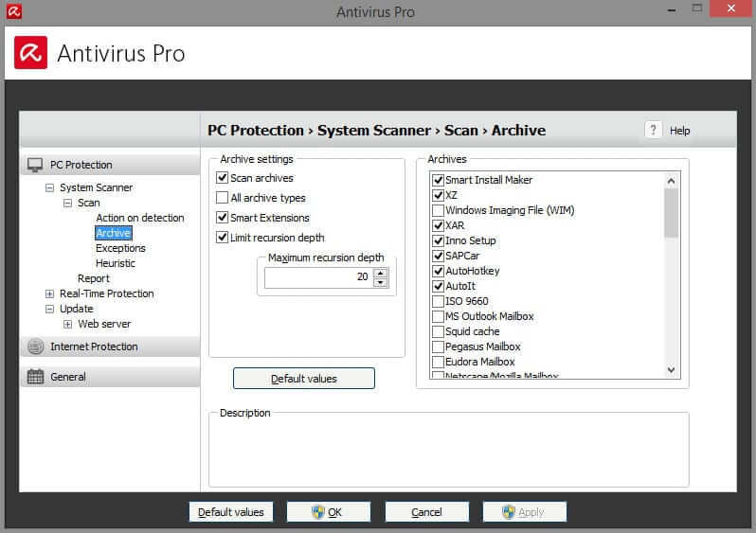Click the Cancel button
Screen dimensions: 756x533
tap(426, 512)
